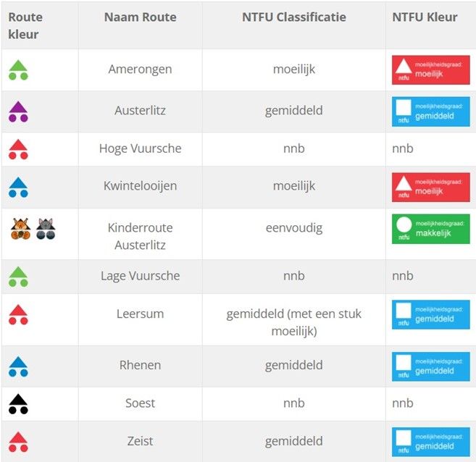Click the Kinderroute Austerlitz route name
Screen dimensions: 476x462
point(141,236)
